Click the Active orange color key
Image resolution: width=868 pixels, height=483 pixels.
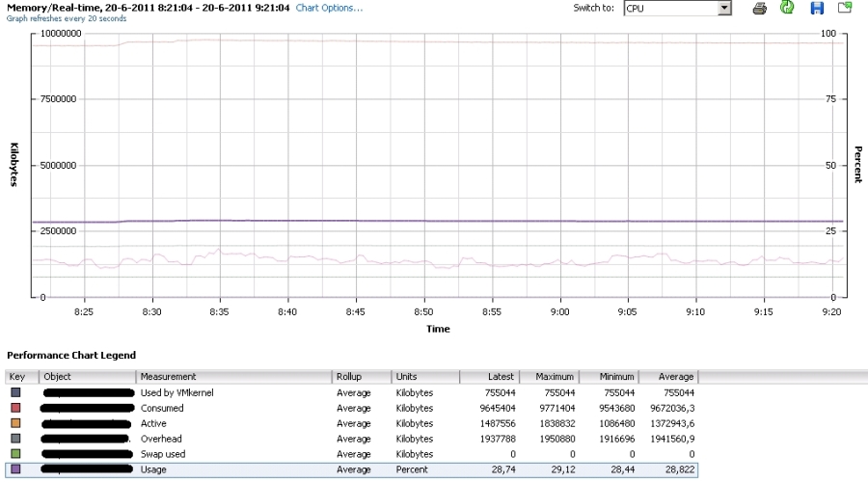click(x=15, y=423)
